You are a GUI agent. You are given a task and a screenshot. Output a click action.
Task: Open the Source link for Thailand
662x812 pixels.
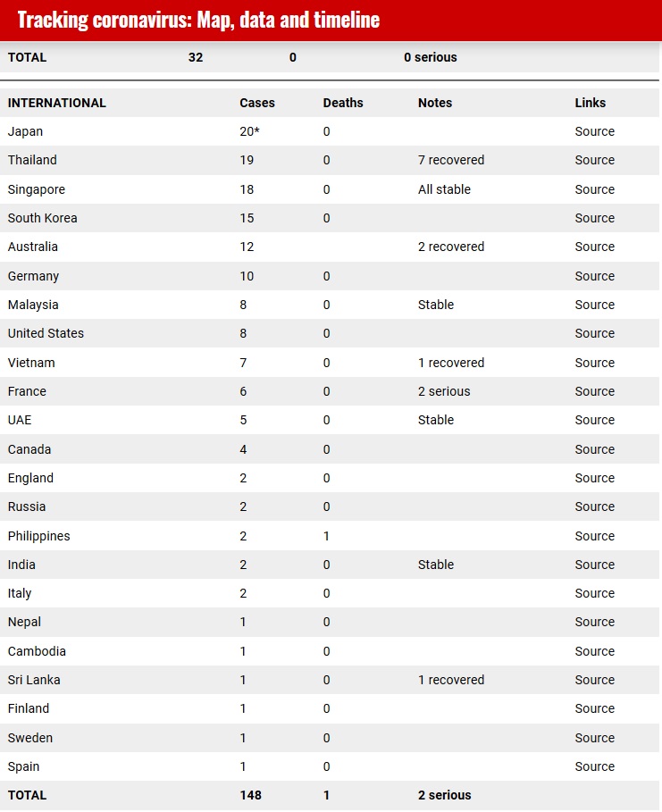(594, 160)
